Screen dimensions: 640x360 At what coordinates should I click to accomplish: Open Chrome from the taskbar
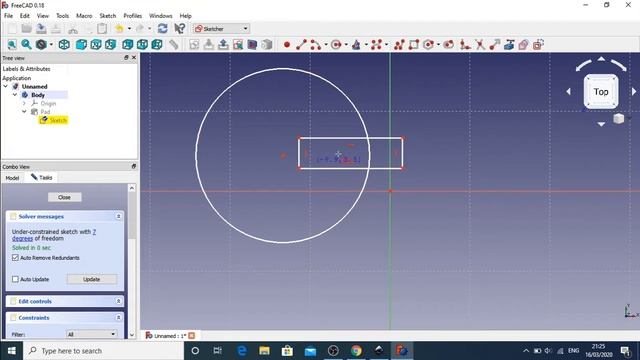(356, 351)
